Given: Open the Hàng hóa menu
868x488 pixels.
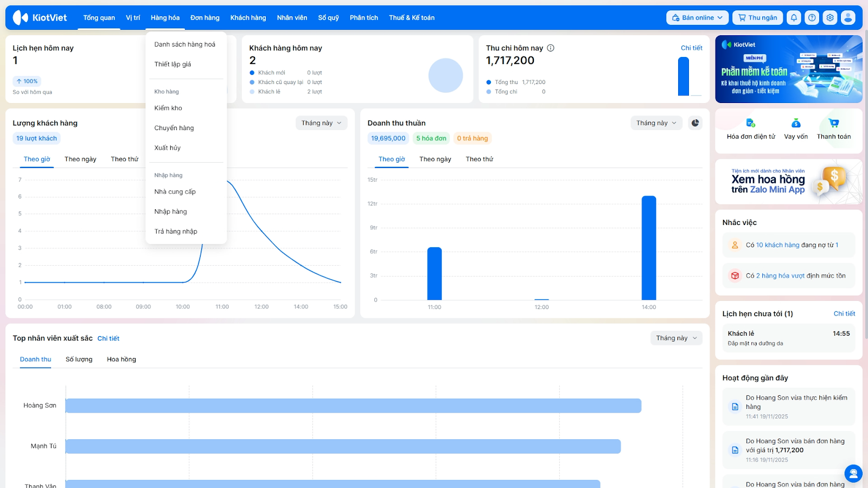Looking at the screenshot, I should tap(165, 18).
